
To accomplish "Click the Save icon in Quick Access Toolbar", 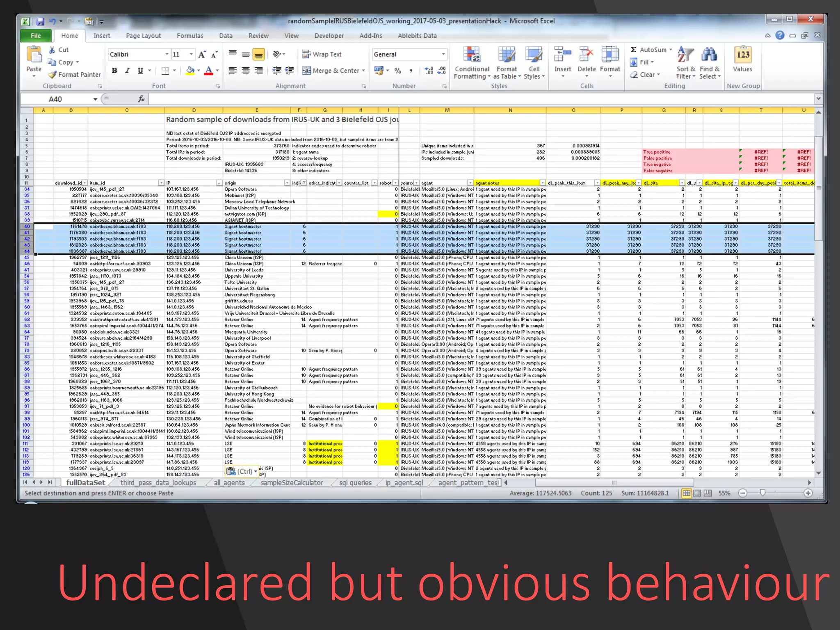I will (x=40, y=21).
